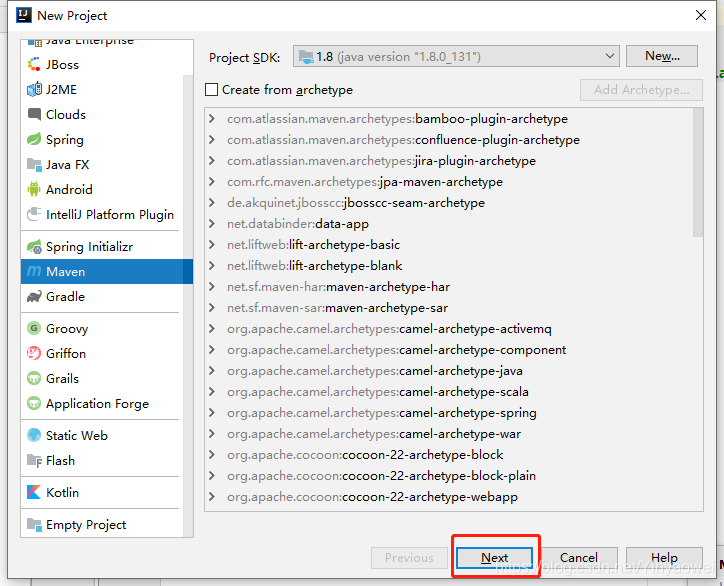Click the Add Archetype... button
Viewport: 724px width, 586px height.
tap(641, 90)
